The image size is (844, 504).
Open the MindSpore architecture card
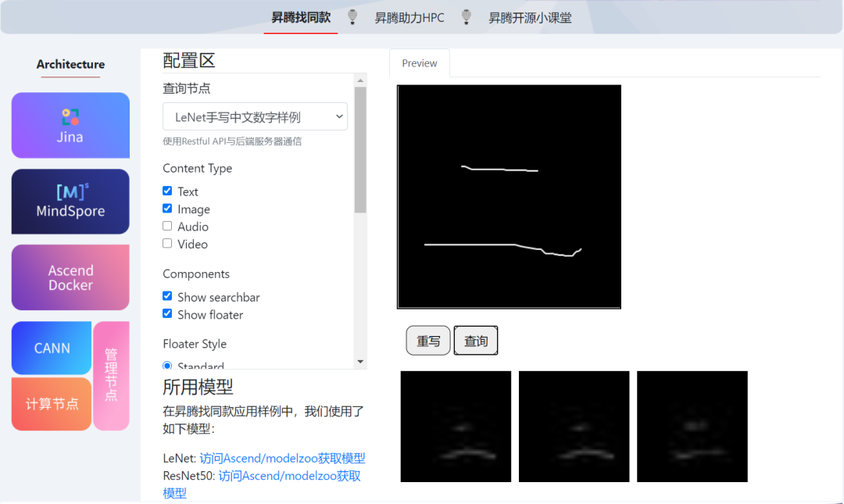coord(70,202)
